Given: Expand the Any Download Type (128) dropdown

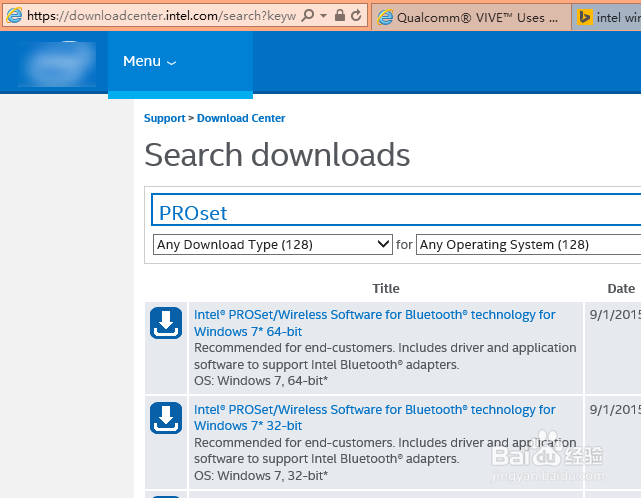Looking at the screenshot, I should click(273, 245).
